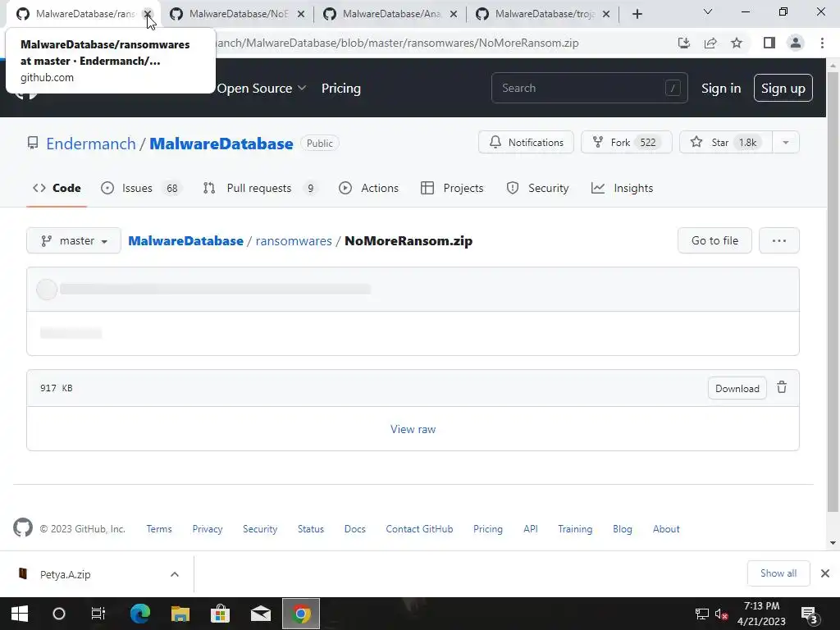
Task: Download the NoMoreRansom.zip file
Action: pyautogui.click(x=737, y=388)
